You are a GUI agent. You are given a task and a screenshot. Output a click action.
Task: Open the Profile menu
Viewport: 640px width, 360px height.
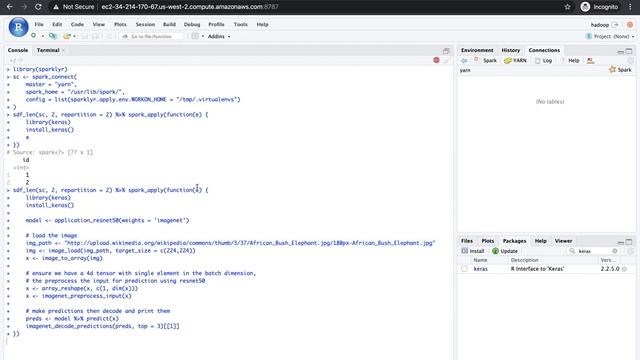(216, 24)
